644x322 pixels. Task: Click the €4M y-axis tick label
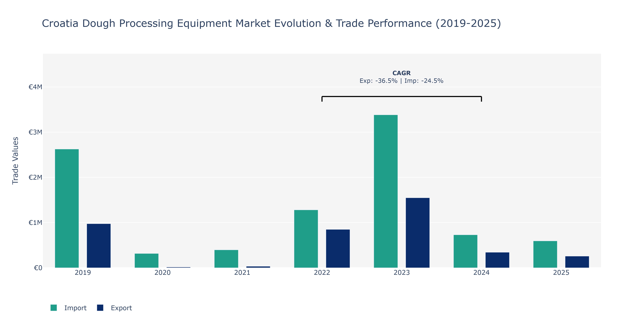(x=35, y=87)
